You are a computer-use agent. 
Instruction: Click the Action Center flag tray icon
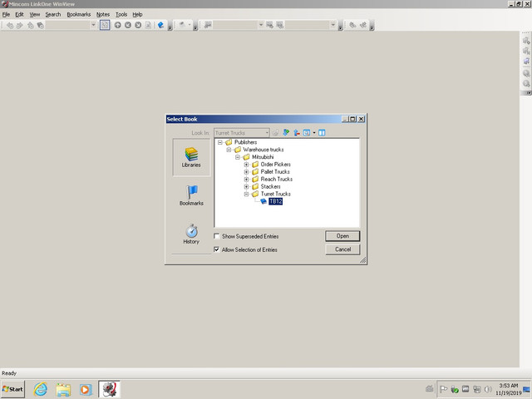pos(443,389)
